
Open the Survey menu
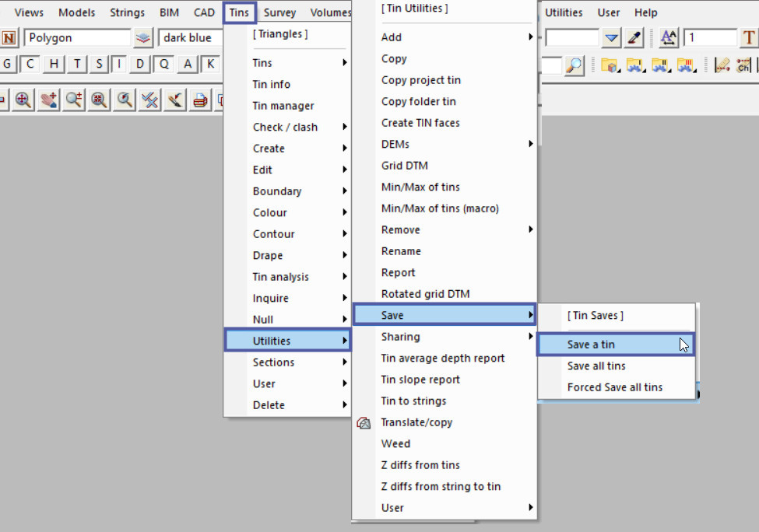pyautogui.click(x=279, y=12)
